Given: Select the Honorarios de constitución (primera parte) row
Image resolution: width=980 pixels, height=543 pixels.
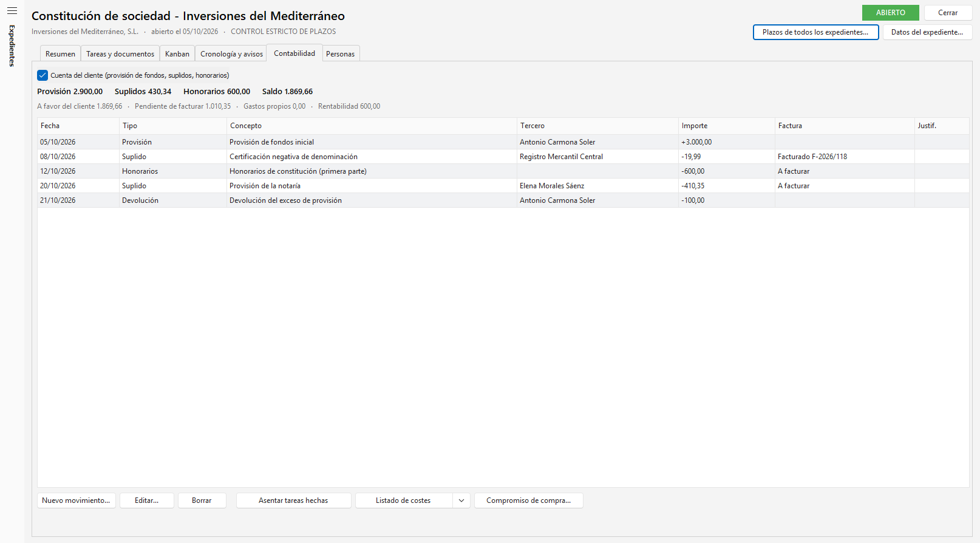Looking at the screenshot, I should (503, 171).
